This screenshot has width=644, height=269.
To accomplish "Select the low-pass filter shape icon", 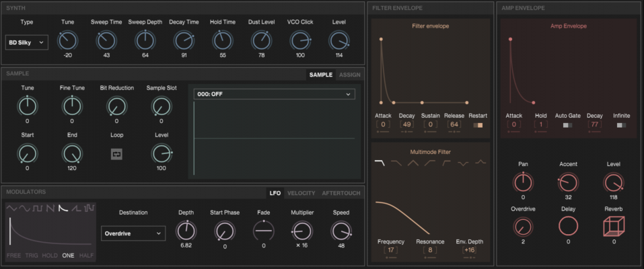I will coord(380,163).
